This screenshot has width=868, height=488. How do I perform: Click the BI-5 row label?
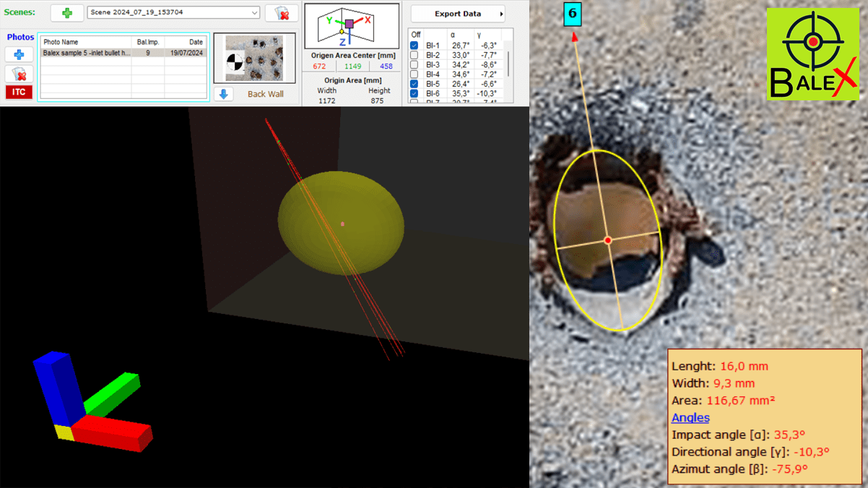click(x=433, y=84)
